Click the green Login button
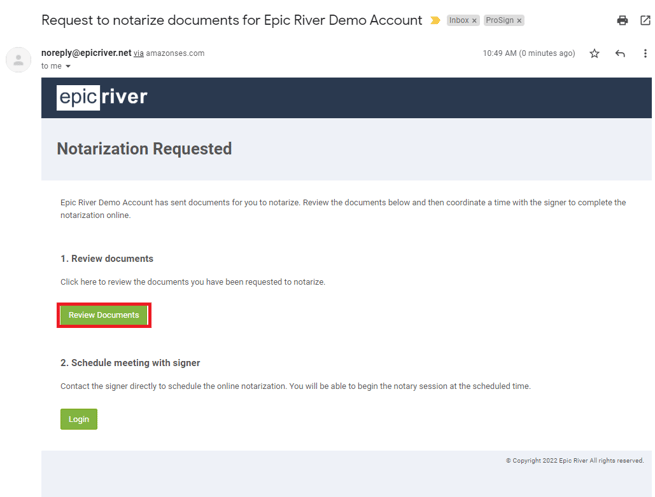Screen dimensions: 655x497 (79, 419)
